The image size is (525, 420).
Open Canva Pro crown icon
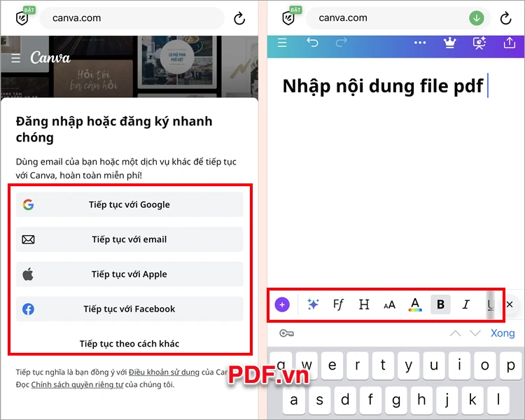[x=449, y=43]
